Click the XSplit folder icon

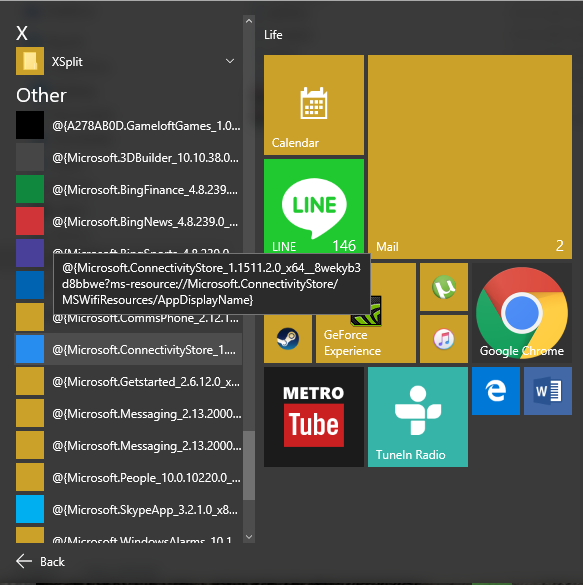(30, 61)
